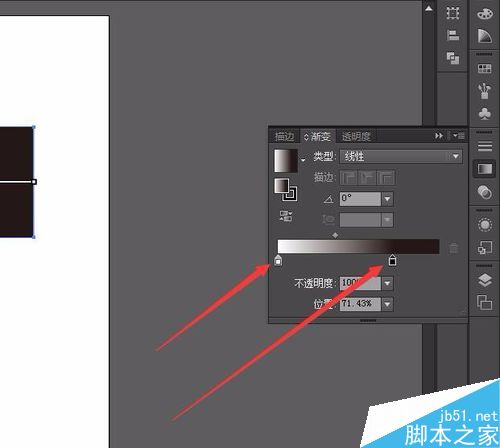Open the Brushes panel icon
The image size is (500, 448).
[x=485, y=91]
